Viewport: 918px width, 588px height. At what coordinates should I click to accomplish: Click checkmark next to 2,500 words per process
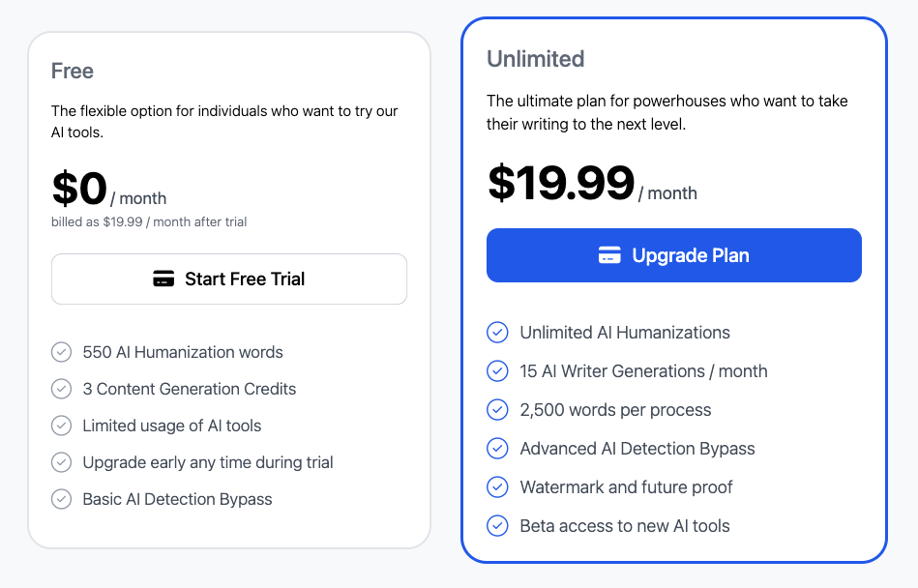point(497,410)
